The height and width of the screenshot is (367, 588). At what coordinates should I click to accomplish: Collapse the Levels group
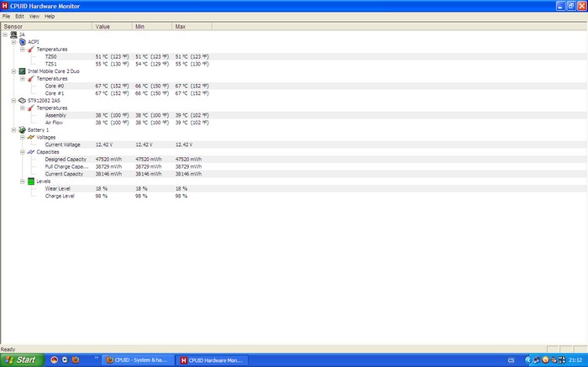click(x=23, y=181)
